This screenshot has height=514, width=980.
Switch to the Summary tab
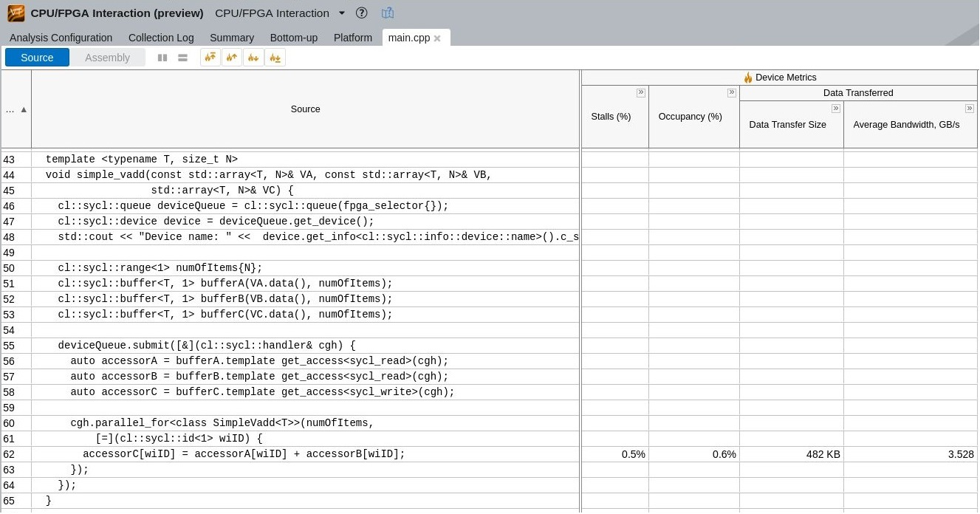(x=231, y=38)
